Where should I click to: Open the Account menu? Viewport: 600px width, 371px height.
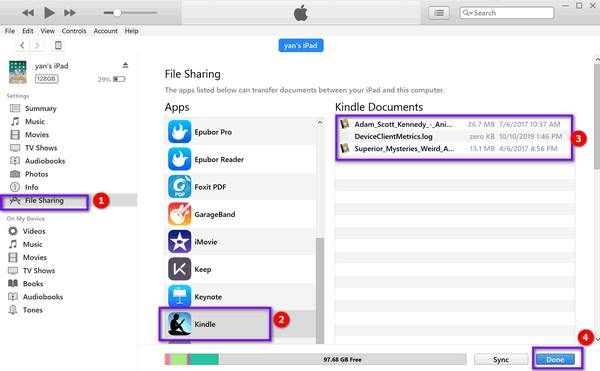tap(106, 31)
